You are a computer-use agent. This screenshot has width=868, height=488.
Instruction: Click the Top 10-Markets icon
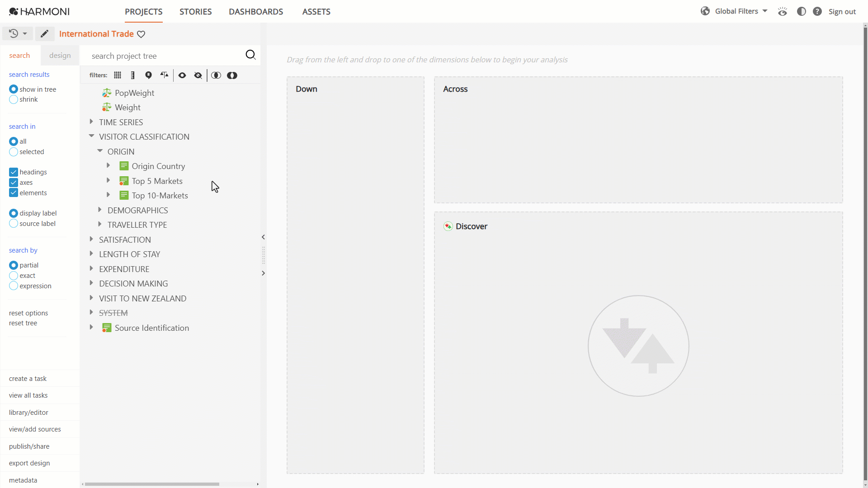124,196
